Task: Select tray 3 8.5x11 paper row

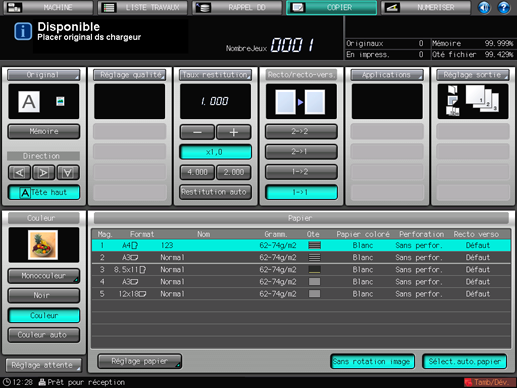Action: coord(301,270)
